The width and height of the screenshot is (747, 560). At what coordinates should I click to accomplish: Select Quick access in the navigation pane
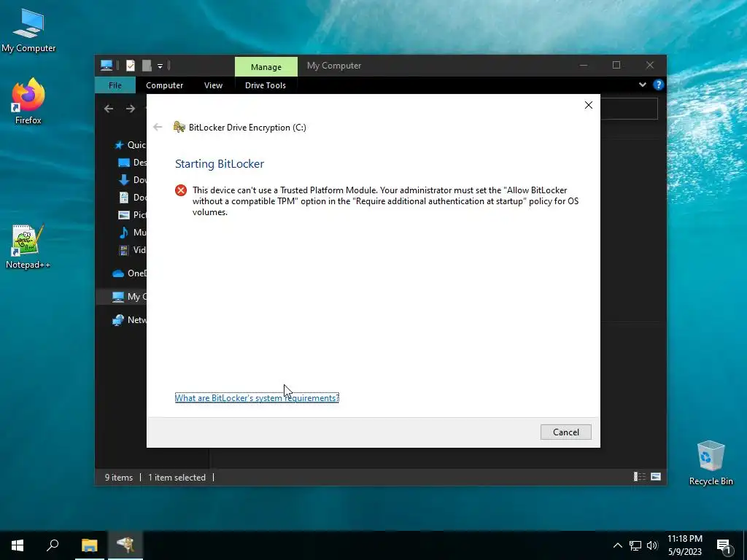click(129, 145)
